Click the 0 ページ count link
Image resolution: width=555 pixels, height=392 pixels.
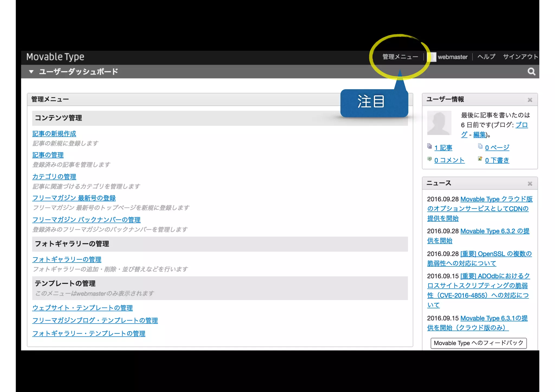[x=497, y=148]
